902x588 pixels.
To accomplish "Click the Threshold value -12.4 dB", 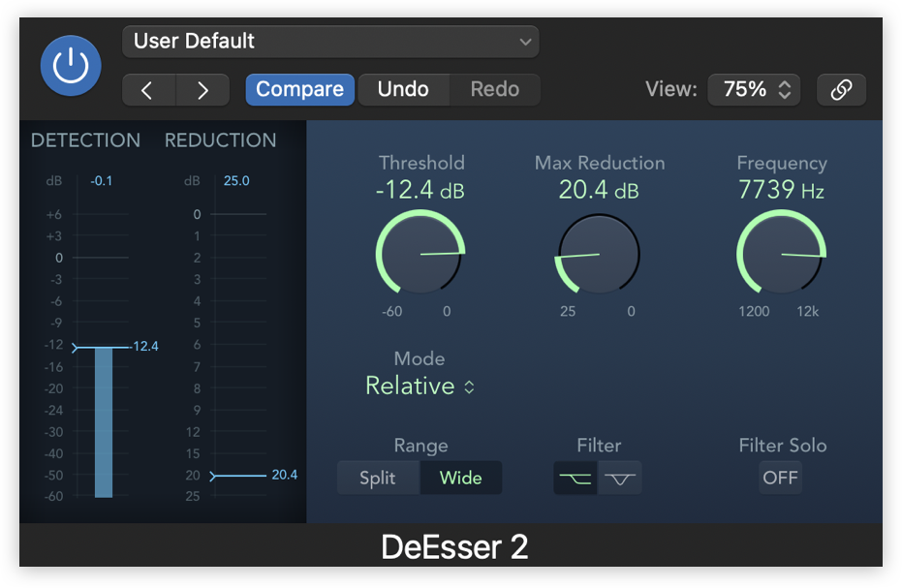I will coord(420,190).
